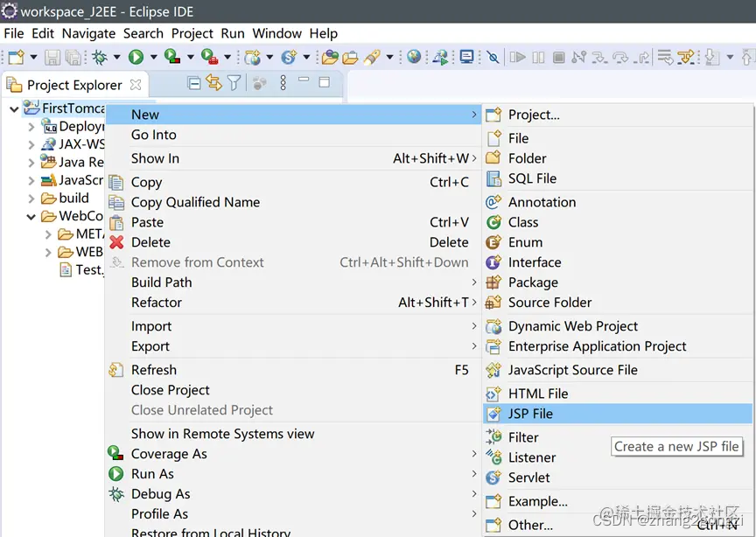Screen dimensions: 756x537
Task: Click Close Project in the context menu
Action: click(293, 389)
